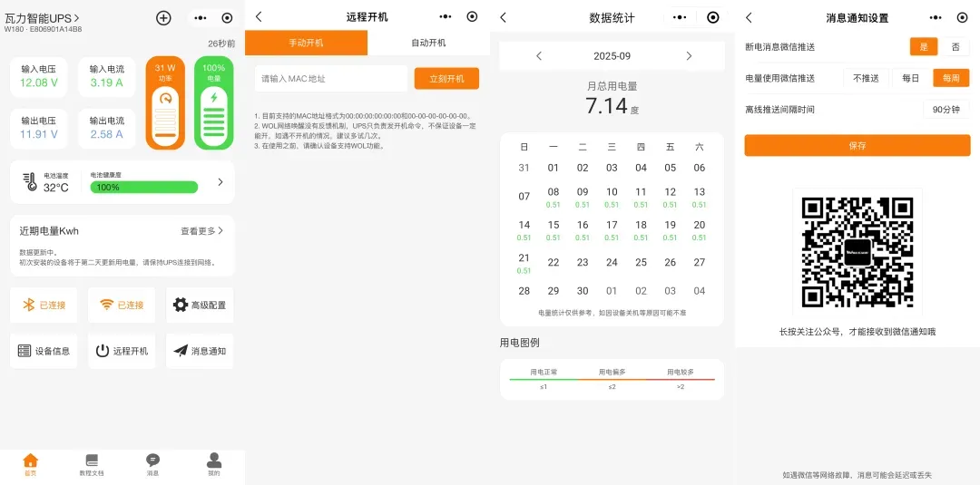Click the MAC address input field
Screen dimensions: 980x485
point(331,79)
